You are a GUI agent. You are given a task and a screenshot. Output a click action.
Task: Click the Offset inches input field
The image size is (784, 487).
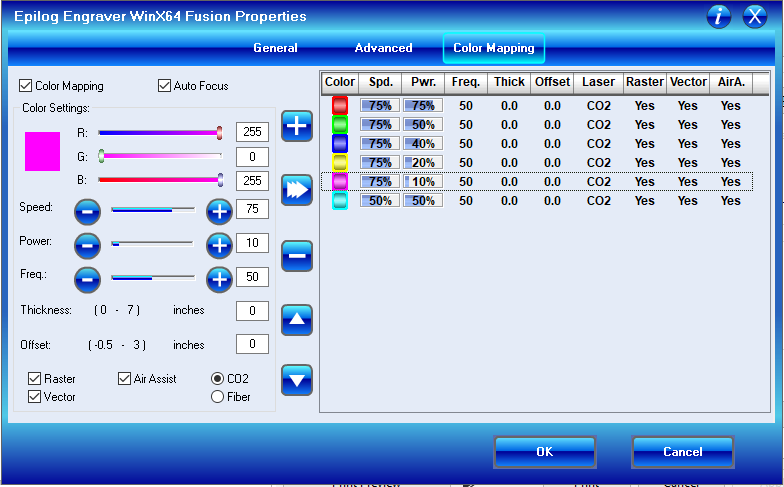coord(252,344)
